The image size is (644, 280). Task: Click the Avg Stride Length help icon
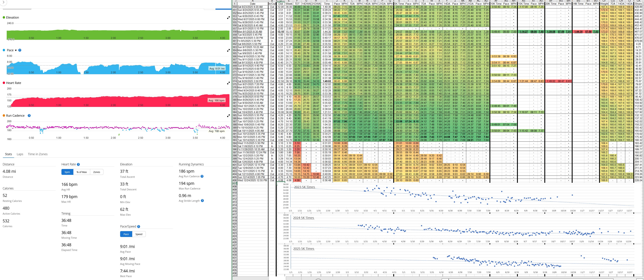click(x=202, y=201)
